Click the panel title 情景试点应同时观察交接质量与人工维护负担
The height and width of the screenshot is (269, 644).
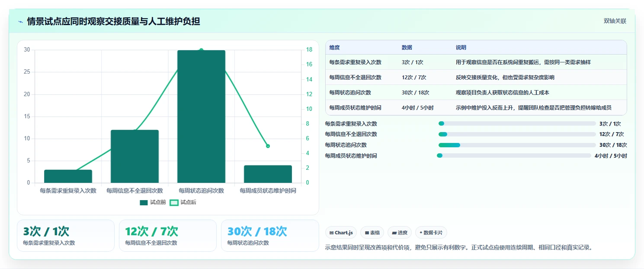(113, 22)
